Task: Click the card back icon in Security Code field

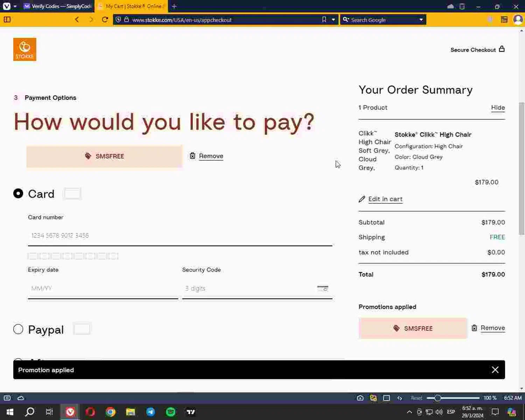Action: 323,288
